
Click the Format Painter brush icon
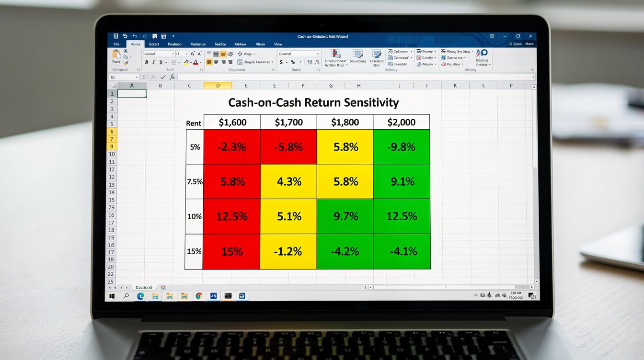[126, 63]
